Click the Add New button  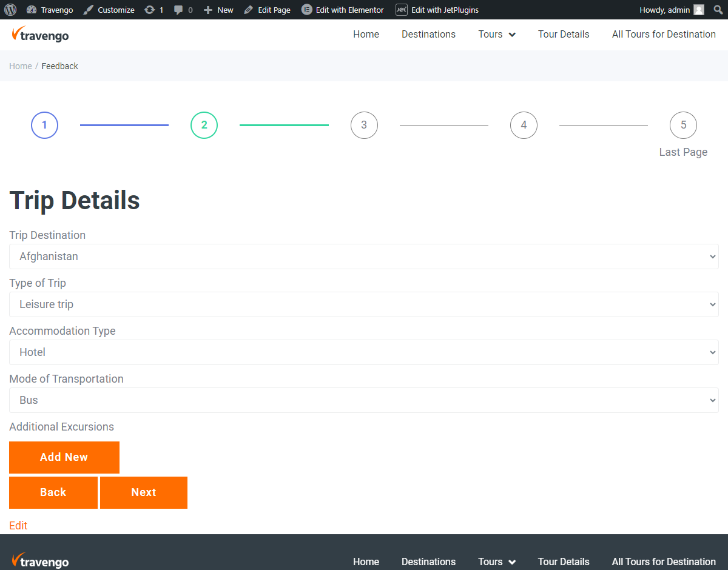point(64,457)
